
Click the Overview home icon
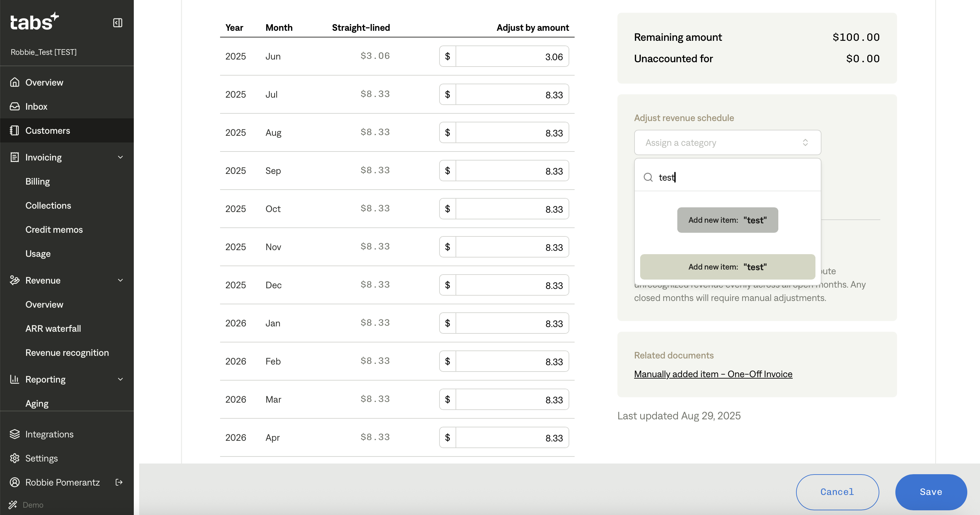(14, 82)
